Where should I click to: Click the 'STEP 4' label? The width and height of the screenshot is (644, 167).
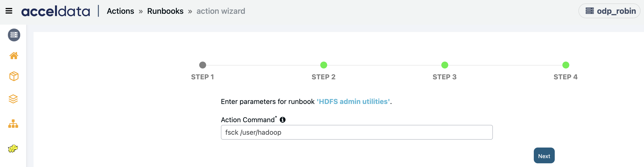pyautogui.click(x=566, y=77)
